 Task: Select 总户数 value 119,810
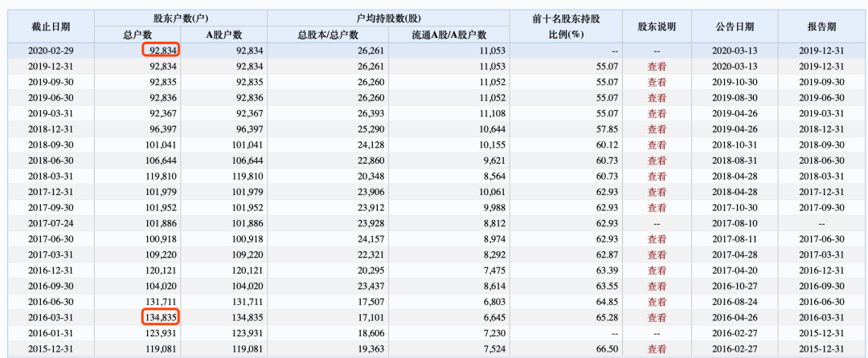click(x=160, y=177)
